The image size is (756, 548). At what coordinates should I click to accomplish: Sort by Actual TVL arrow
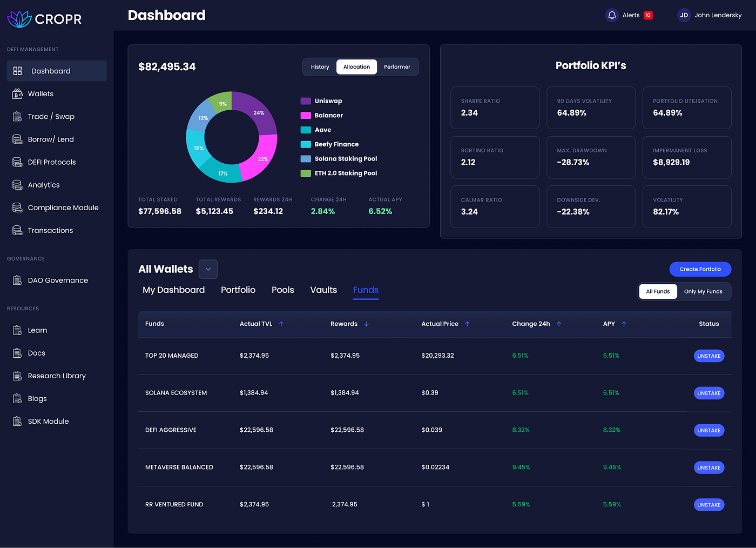click(x=281, y=324)
